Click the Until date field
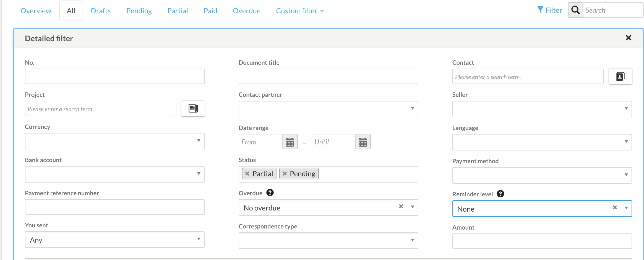The image size is (644, 260). (333, 142)
